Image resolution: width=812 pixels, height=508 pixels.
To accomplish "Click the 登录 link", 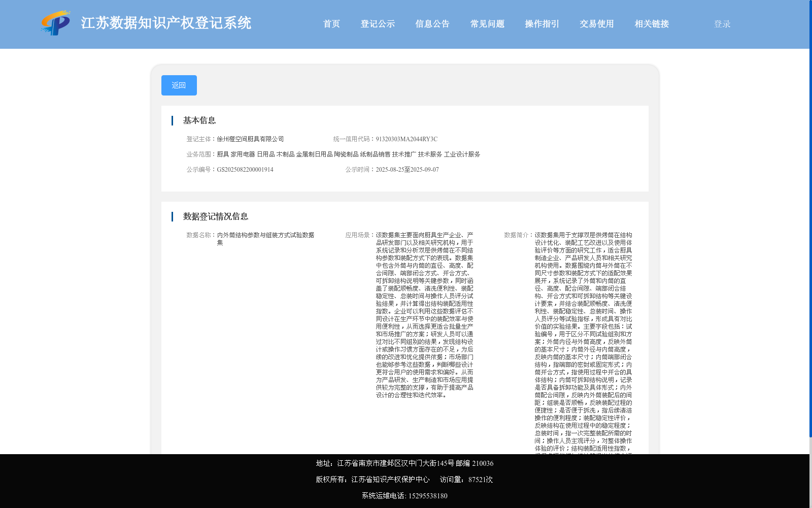I will click(x=722, y=24).
